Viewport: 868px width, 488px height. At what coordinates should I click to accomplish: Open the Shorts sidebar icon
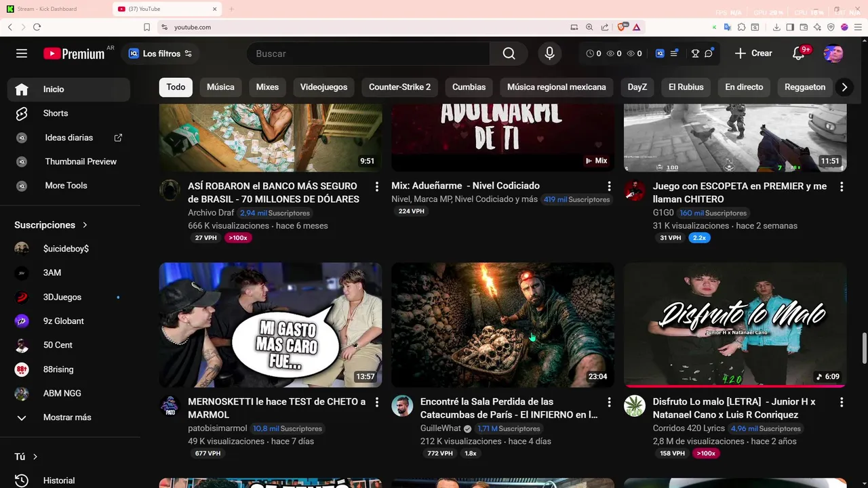tap(22, 113)
